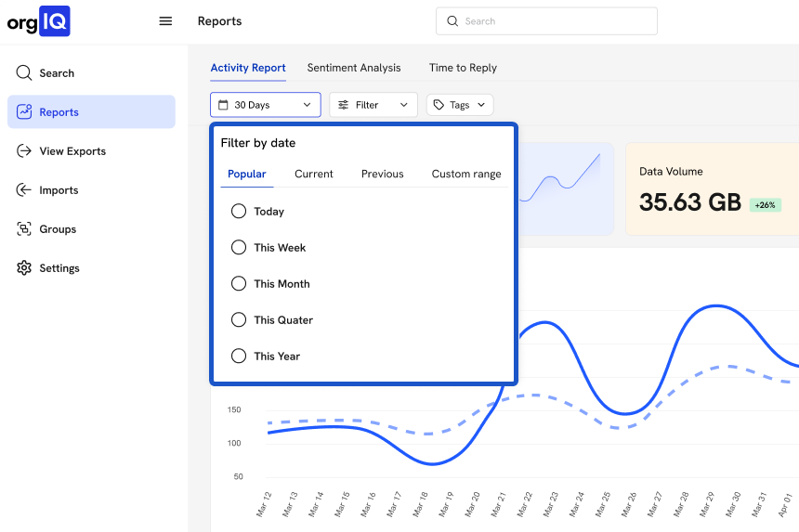Click the View Exports arrow icon

coord(24,151)
